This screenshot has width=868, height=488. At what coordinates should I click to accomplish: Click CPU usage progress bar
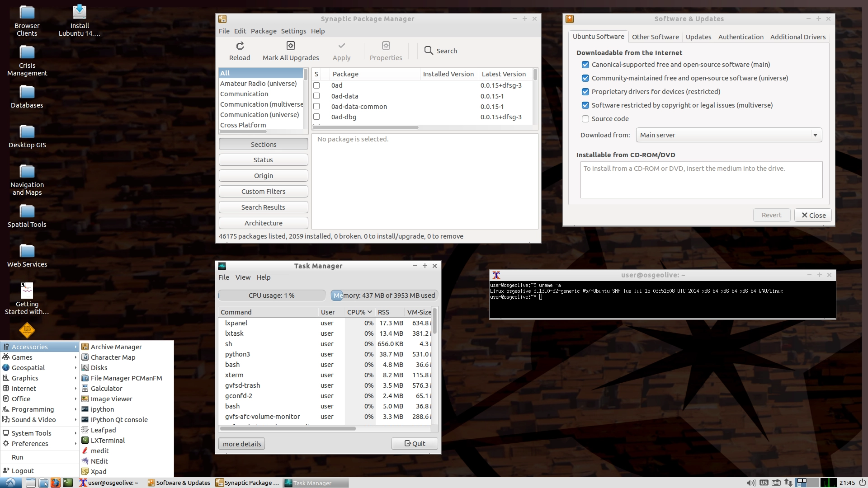coord(272,296)
